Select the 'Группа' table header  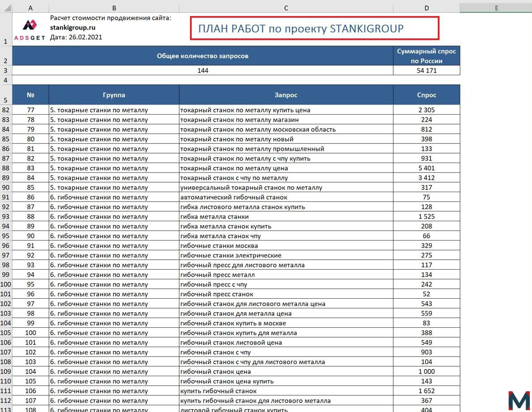point(114,94)
